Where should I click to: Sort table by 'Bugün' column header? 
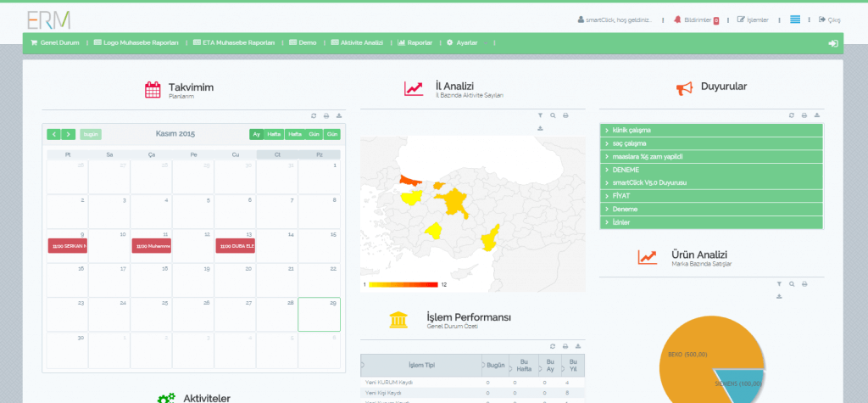pyautogui.click(x=495, y=366)
